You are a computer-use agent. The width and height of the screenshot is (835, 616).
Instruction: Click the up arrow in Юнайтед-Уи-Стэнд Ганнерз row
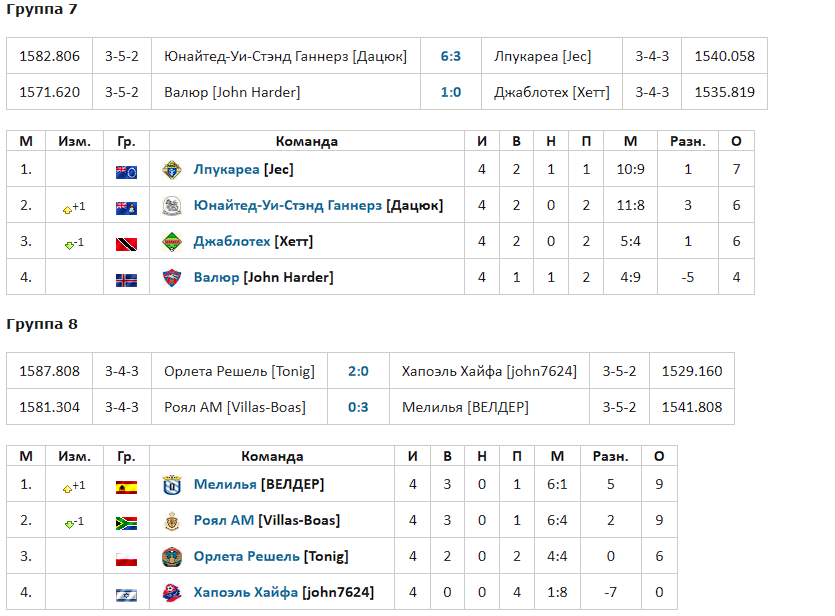pyautogui.click(x=67, y=210)
